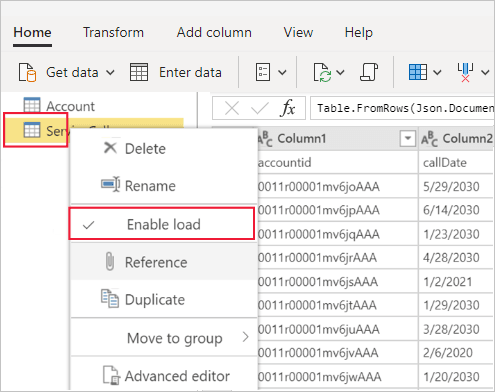Click the fx formula icon
This screenshot has width=495, height=392.
288,108
